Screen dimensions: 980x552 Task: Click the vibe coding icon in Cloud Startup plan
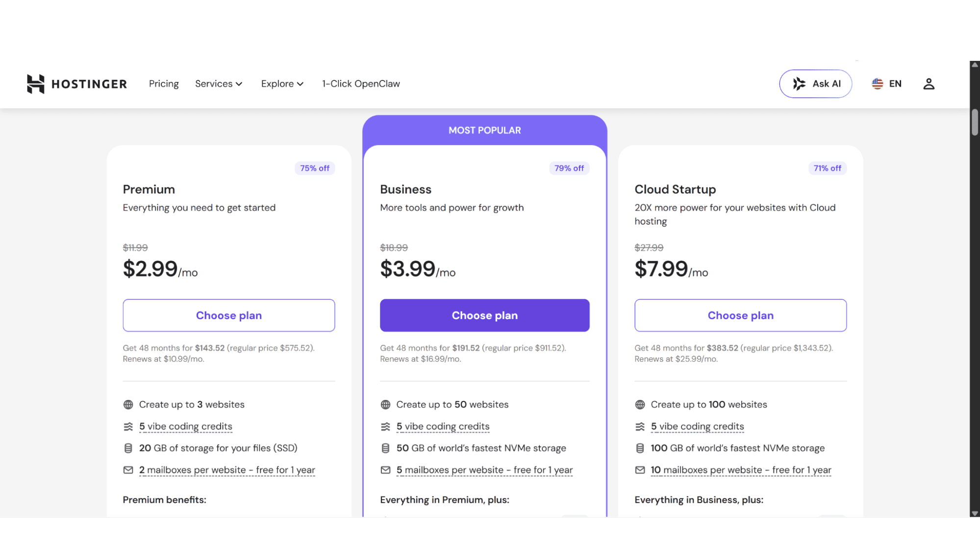pos(640,427)
